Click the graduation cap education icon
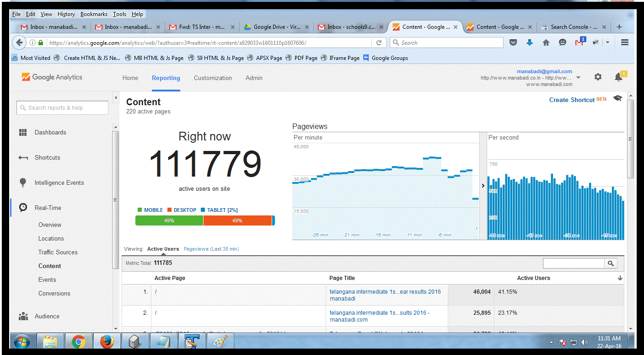Screen dimensions: 644x355 tap(617, 98)
